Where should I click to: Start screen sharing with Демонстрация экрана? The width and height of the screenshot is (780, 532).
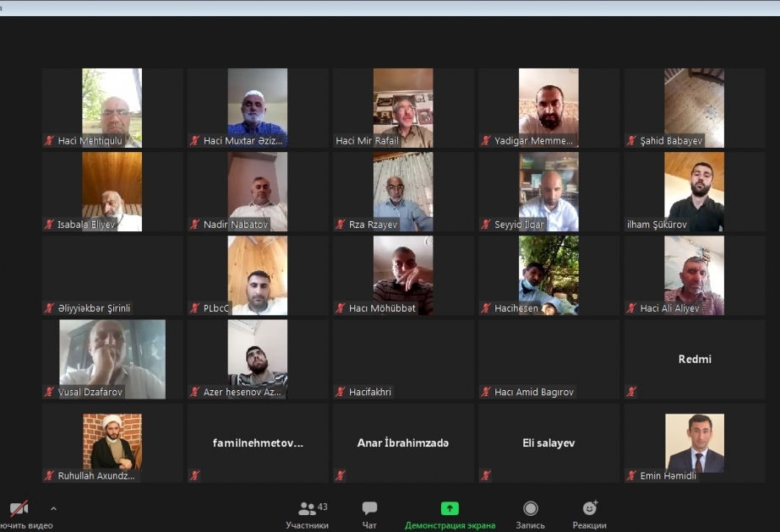tap(450, 515)
